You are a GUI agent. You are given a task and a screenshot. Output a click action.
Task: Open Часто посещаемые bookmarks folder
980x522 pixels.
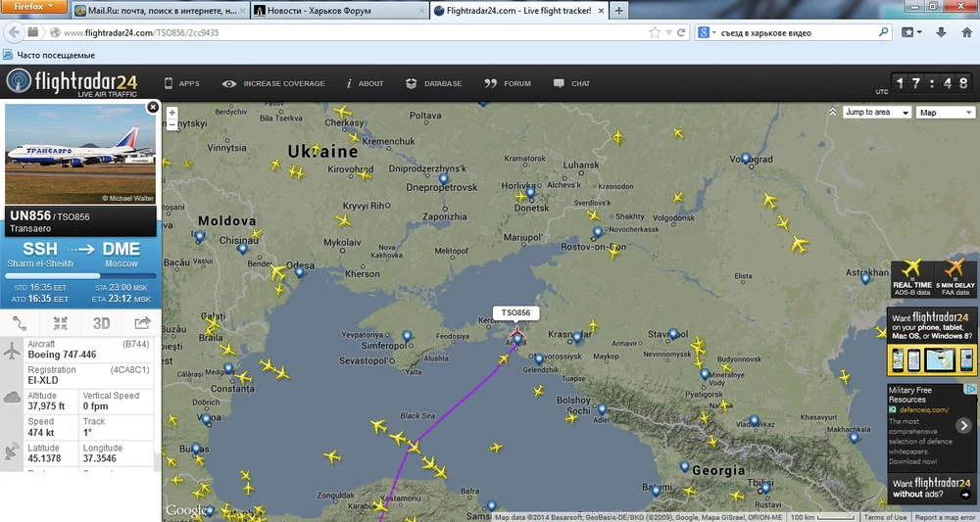tap(49, 55)
